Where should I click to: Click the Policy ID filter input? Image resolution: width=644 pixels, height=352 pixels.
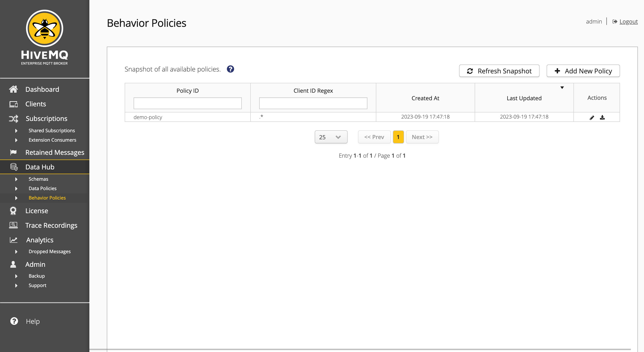(187, 103)
